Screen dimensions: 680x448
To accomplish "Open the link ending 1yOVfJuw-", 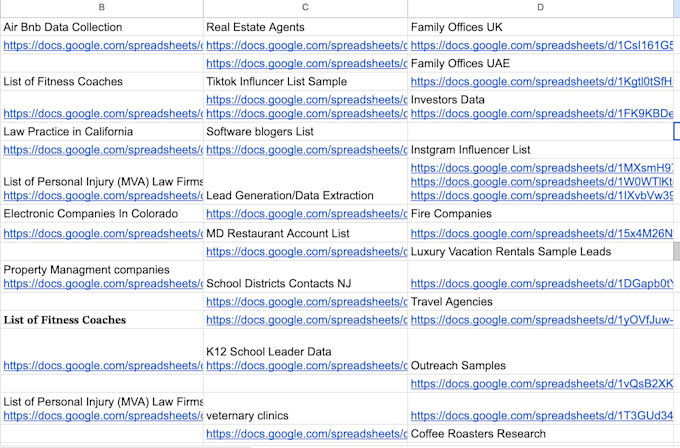I will (542, 320).
